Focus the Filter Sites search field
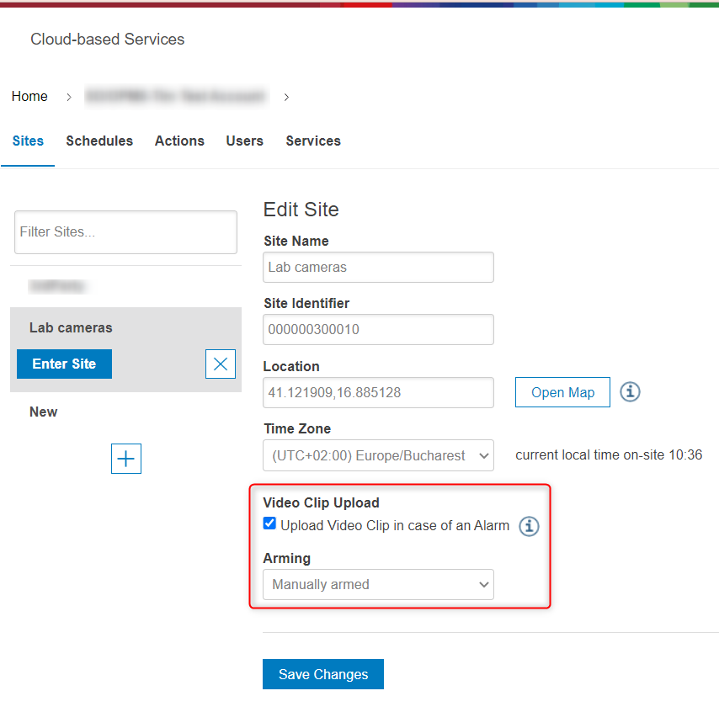Screen dimensions: 719x728 125,232
